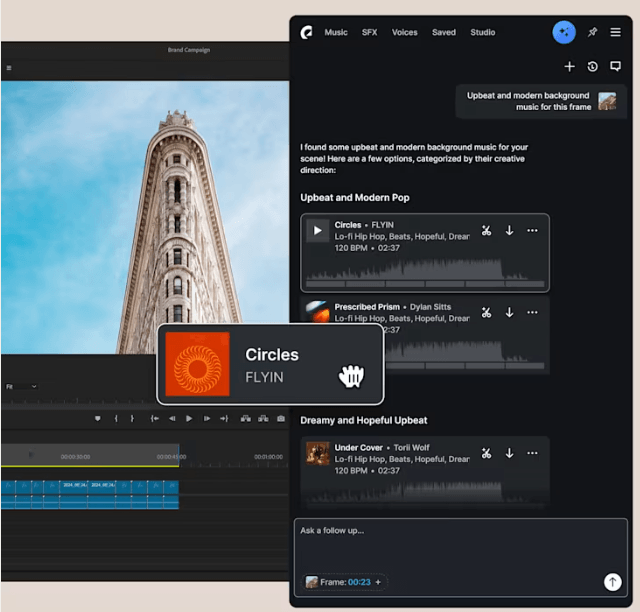The width and height of the screenshot is (640, 612).
Task: Click the Extract button in the transport bar
Action: [x=263, y=418]
